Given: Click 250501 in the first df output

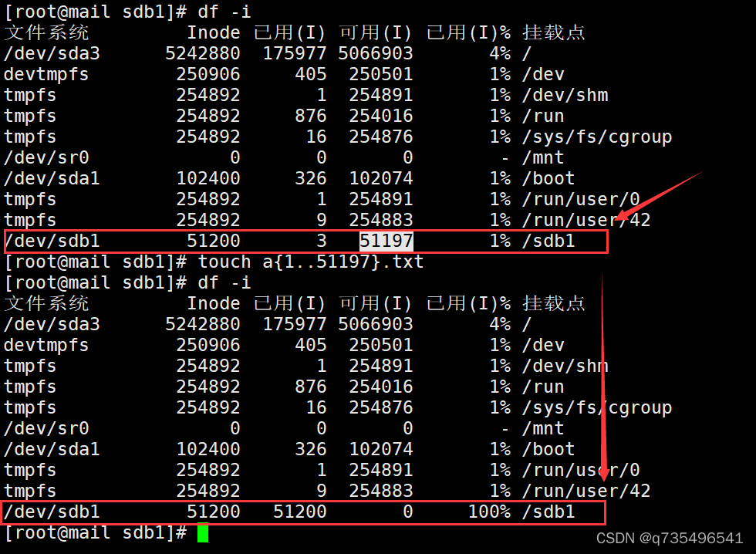Looking at the screenshot, I should click(x=381, y=74).
